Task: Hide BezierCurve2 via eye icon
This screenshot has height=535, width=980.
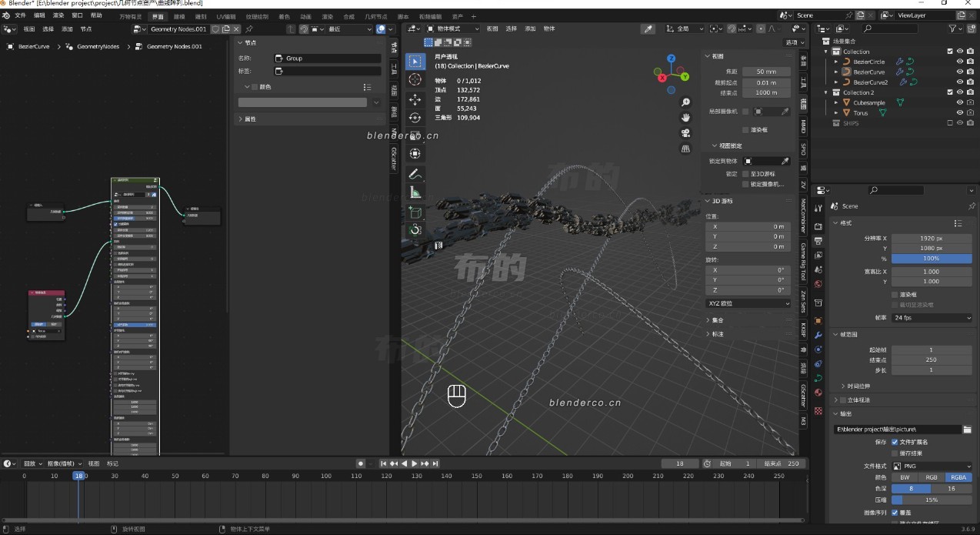Action: (959, 82)
